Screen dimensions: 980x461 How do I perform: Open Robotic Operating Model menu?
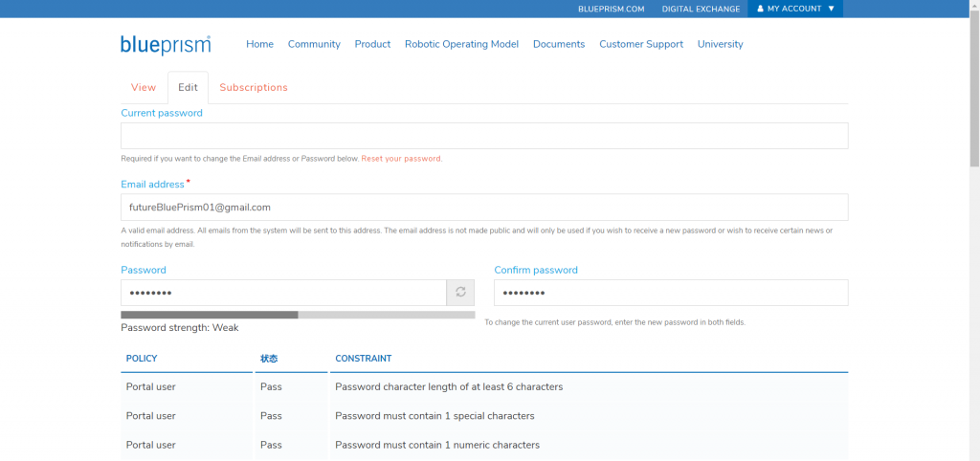[x=462, y=44]
